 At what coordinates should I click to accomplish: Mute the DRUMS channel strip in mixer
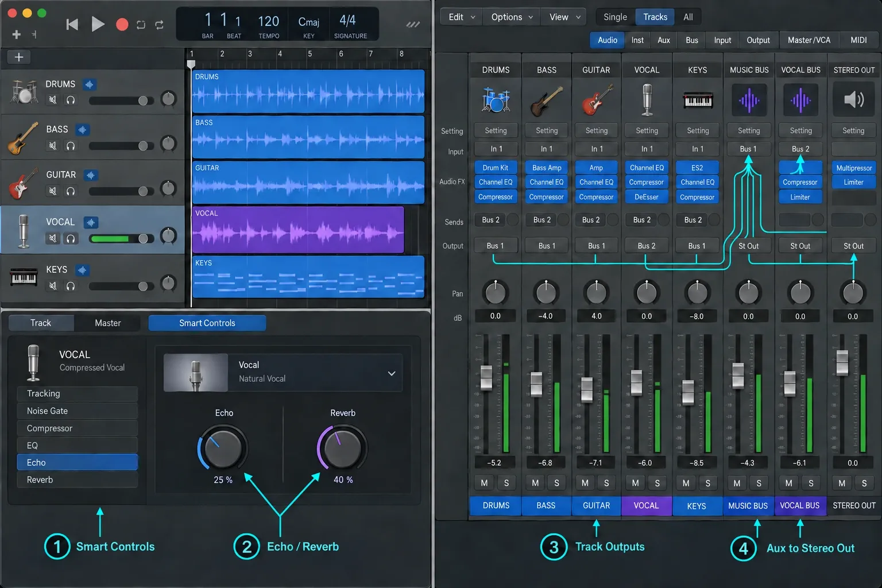pos(484,483)
